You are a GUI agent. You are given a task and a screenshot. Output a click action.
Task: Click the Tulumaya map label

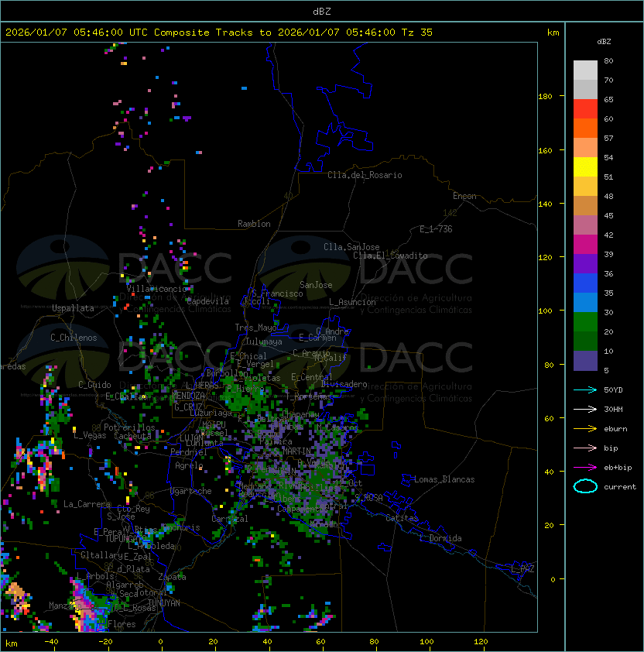pyautogui.click(x=264, y=341)
